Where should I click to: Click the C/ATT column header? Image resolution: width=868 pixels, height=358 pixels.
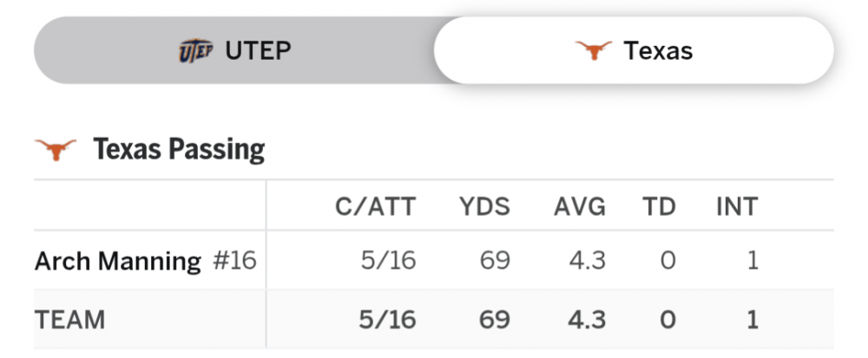[375, 206]
